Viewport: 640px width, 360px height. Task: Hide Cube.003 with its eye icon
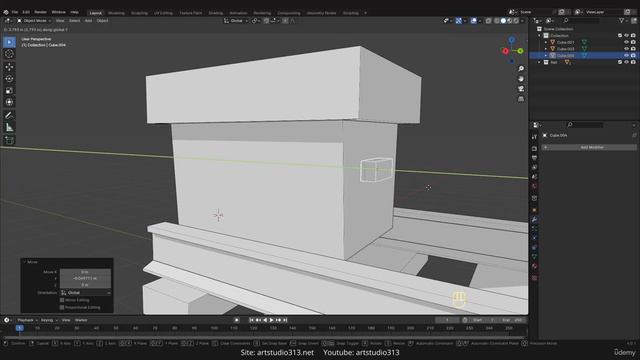point(626,49)
